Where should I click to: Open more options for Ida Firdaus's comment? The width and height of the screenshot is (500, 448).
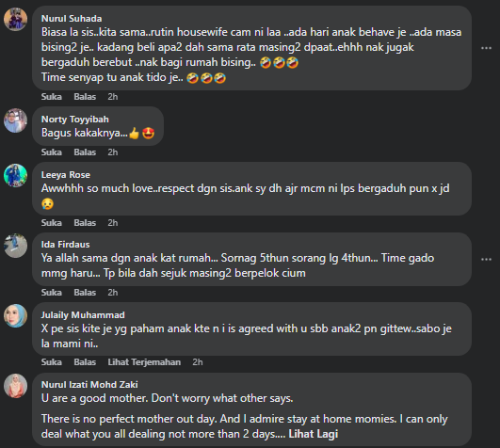(x=486, y=260)
